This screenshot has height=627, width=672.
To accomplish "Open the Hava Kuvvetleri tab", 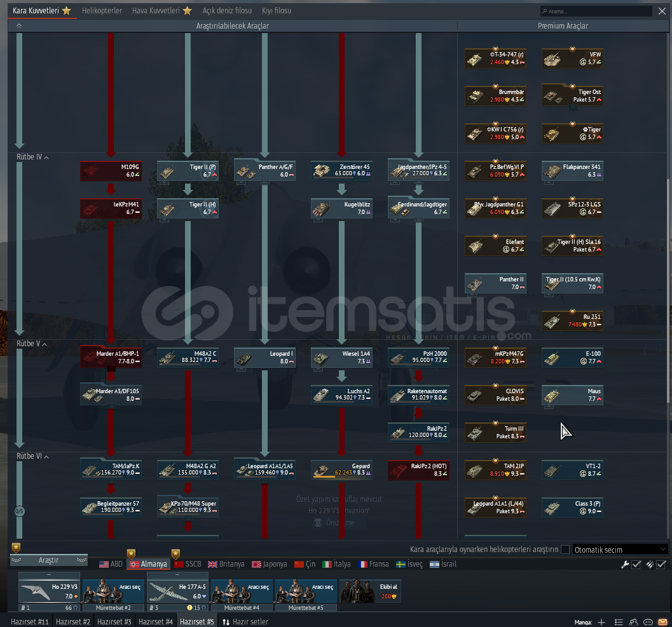I will (161, 11).
